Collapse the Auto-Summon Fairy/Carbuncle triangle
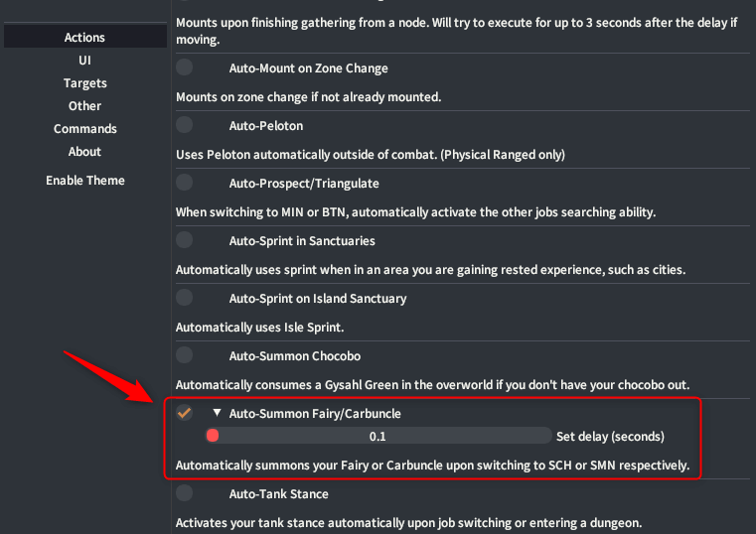 coord(217,413)
